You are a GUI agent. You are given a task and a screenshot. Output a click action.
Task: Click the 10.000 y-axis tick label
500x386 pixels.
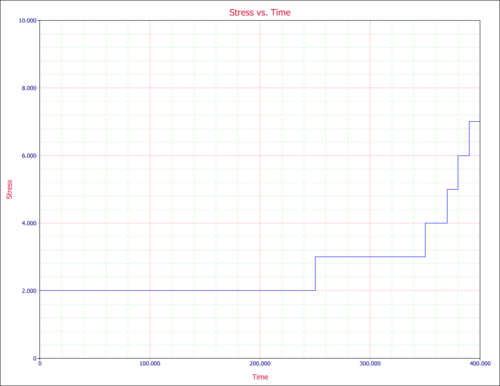coord(27,21)
